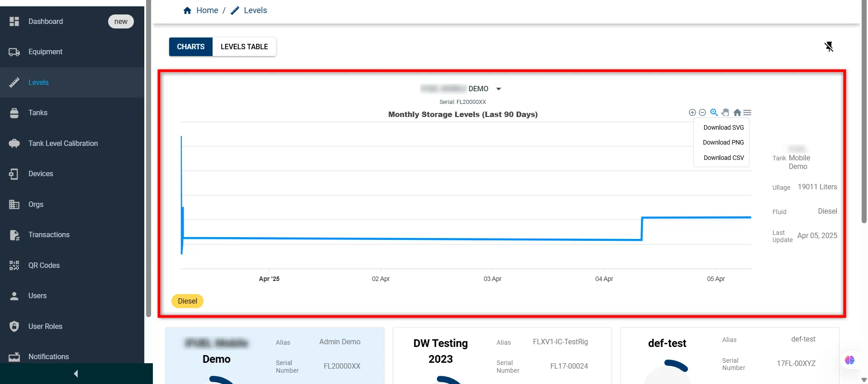
Task: Click the 17FL-00XYZ serial number
Action: 796,364
